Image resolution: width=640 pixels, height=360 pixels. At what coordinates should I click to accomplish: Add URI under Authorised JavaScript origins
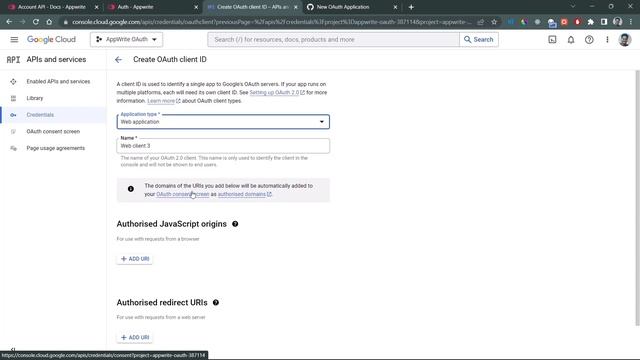coord(135,259)
